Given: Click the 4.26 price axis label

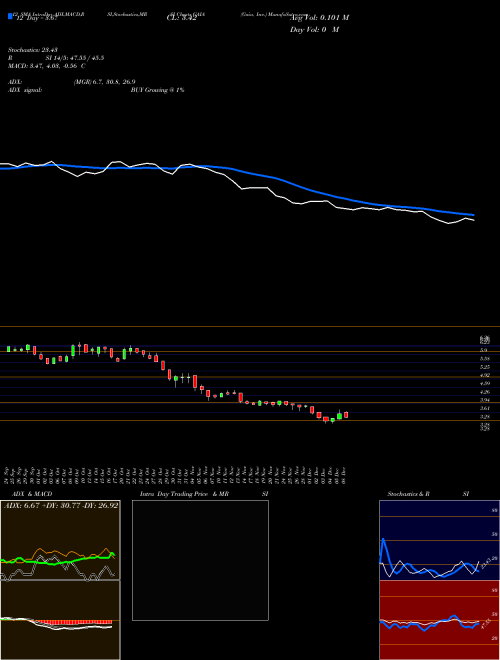Looking at the screenshot, I should coord(485,392).
